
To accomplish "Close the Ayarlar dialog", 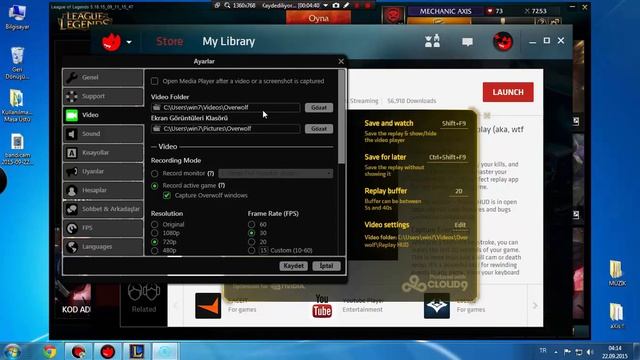I will pyautogui.click(x=341, y=61).
